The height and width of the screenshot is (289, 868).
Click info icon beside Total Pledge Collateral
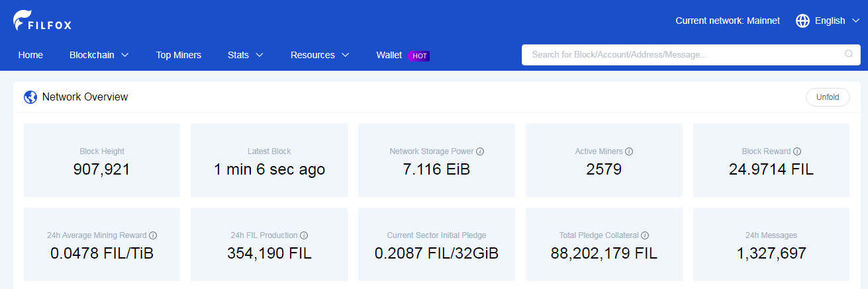pos(645,235)
